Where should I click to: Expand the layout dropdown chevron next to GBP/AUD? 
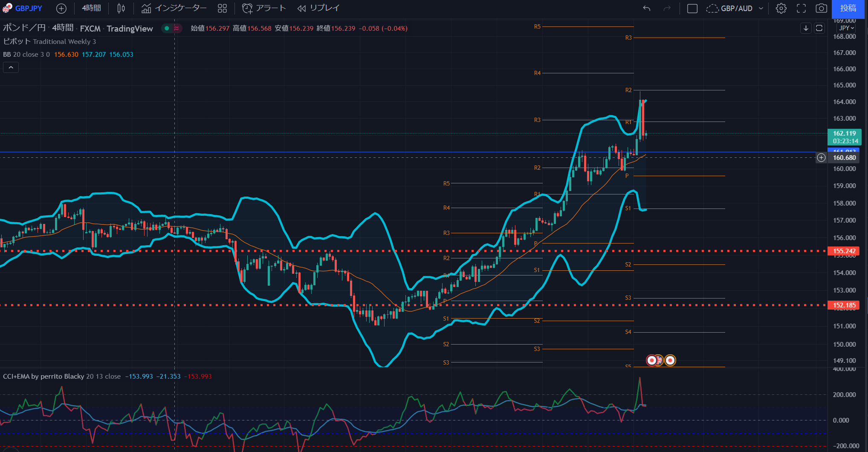761,8
